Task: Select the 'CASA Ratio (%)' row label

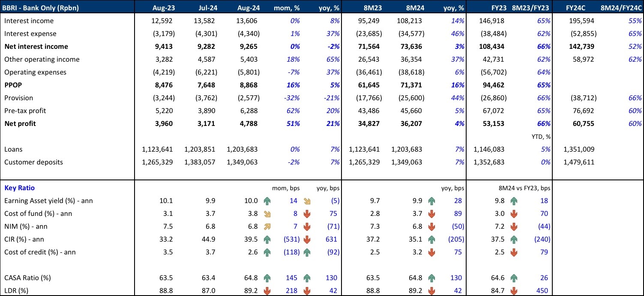Action: point(28,278)
